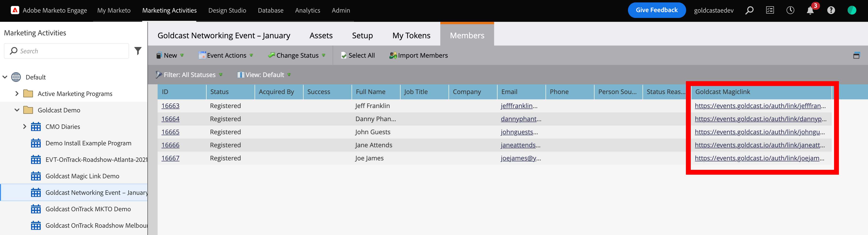Open the global search magnifier icon

[x=749, y=10]
